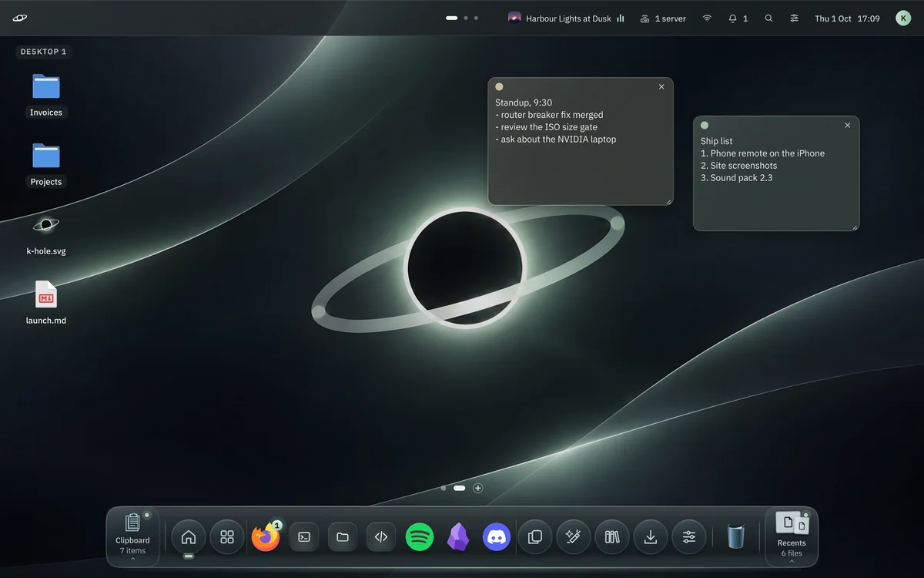The image size is (924, 578).
Task: Open search from the top bar
Action: (x=768, y=18)
